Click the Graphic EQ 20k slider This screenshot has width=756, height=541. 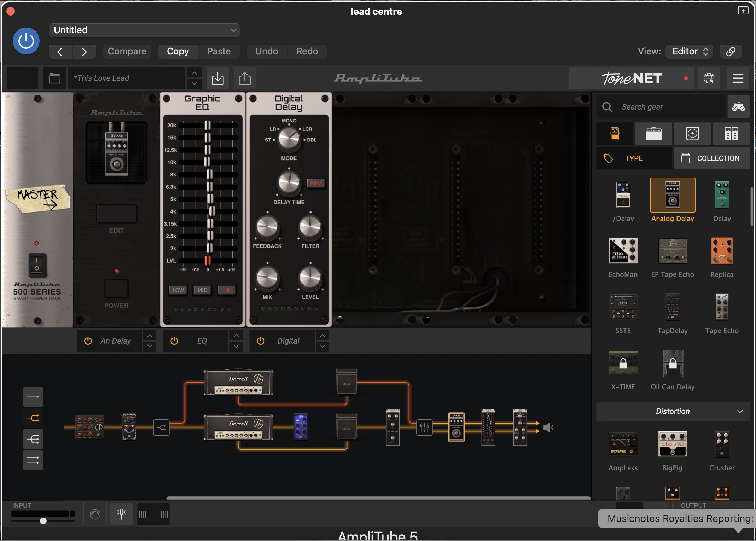click(x=208, y=125)
